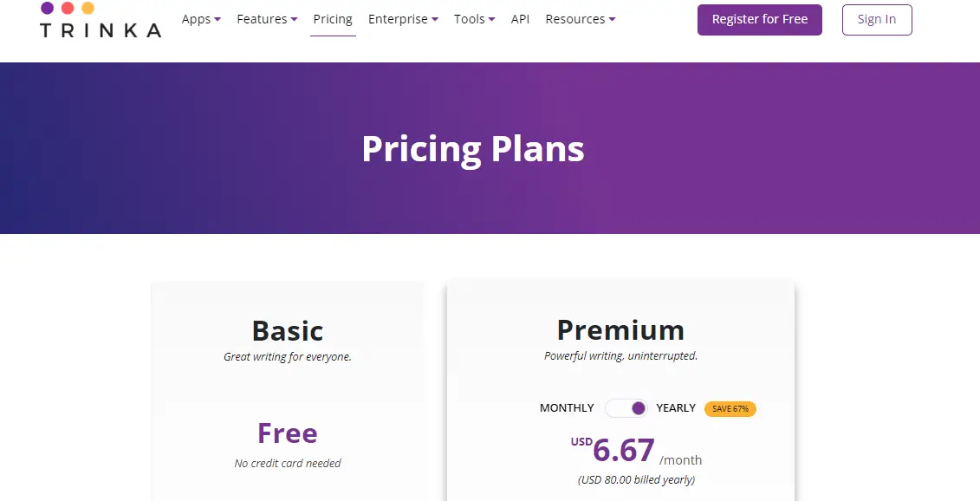Open the API menu link
Image resolution: width=980 pixels, height=501 pixels.
click(520, 19)
